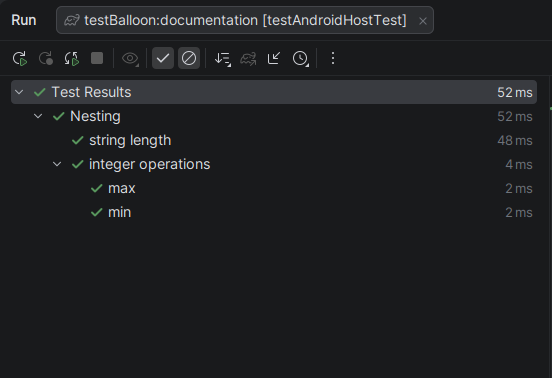Import tests from file icon
Image resolution: width=552 pixels, height=378 pixels.
[274, 58]
